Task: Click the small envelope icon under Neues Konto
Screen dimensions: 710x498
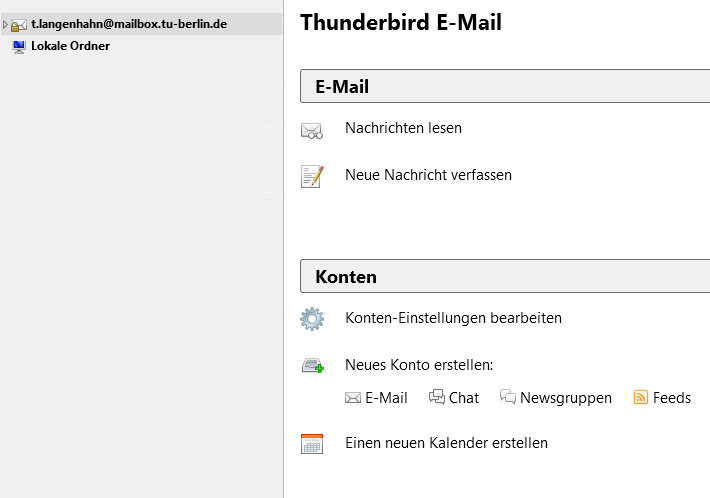Action: pos(352,398)
